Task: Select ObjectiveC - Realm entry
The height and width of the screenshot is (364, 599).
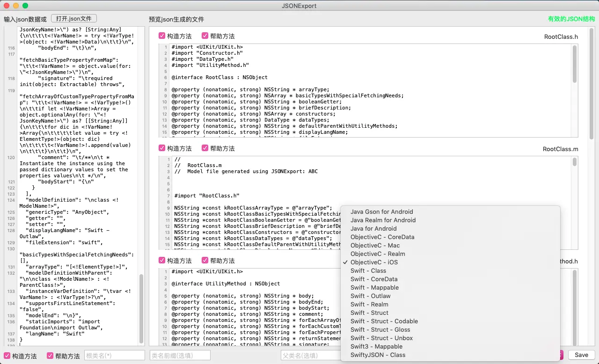Action: (x=450, y=254)
